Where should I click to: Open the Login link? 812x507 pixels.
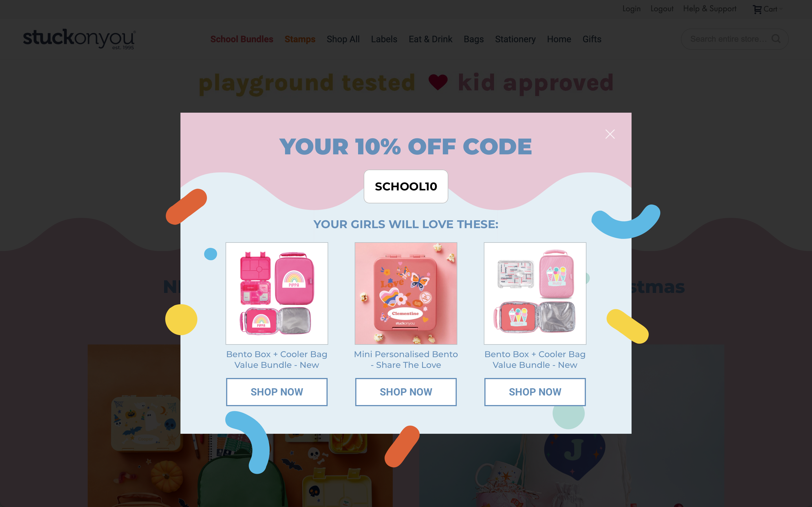coord(632,9)
